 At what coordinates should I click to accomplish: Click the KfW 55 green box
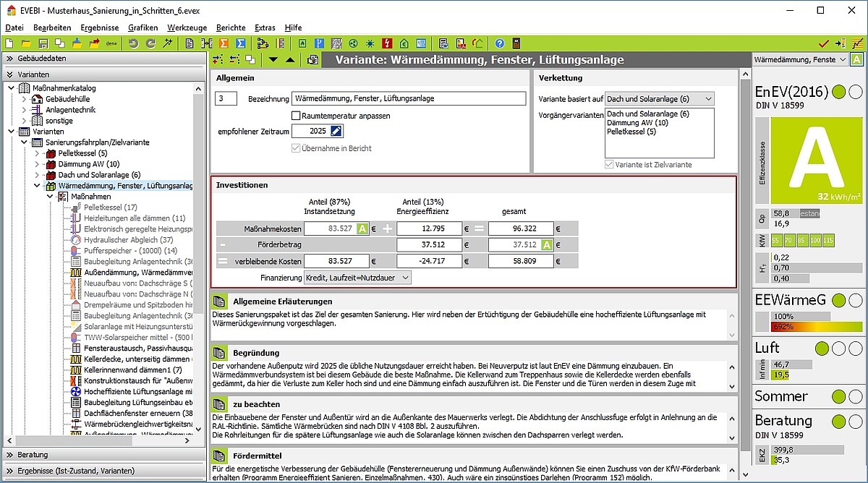point(776,240)
